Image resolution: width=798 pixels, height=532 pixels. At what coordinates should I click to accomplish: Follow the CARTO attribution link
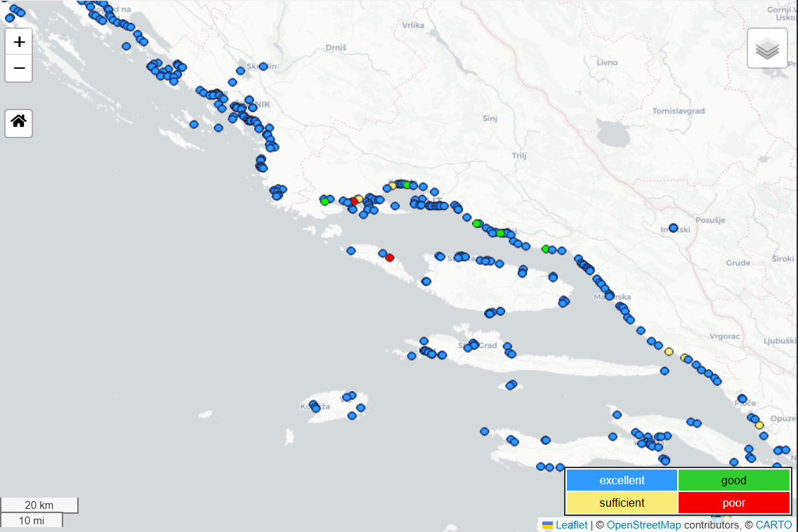tap(773, 525)
